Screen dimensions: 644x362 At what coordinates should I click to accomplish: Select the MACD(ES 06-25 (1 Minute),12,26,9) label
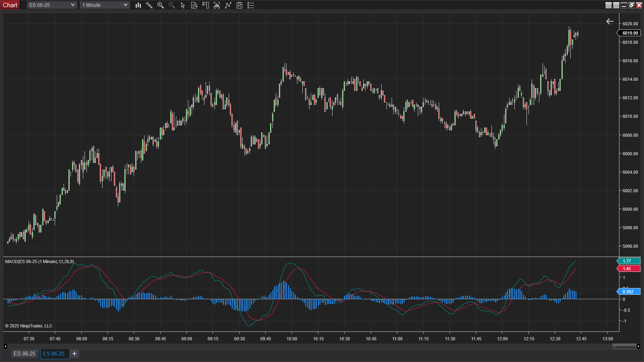[x=39, y=261]
